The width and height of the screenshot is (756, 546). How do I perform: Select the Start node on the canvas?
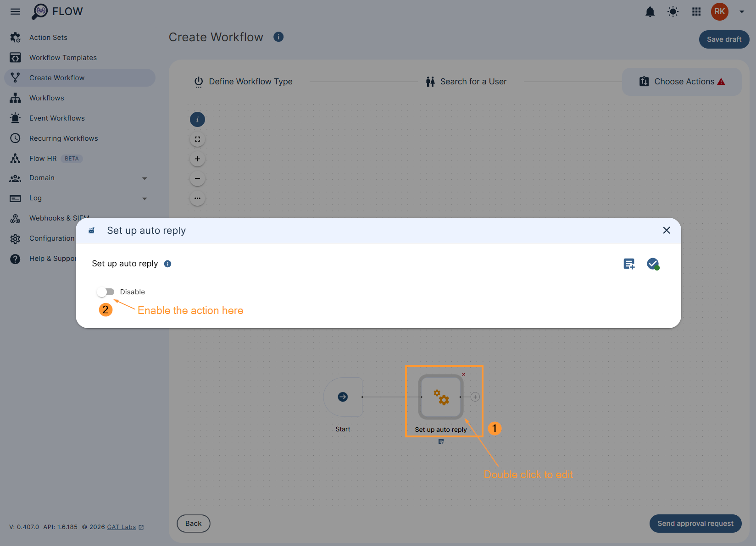pyautogui.click(x=343, y=397)
